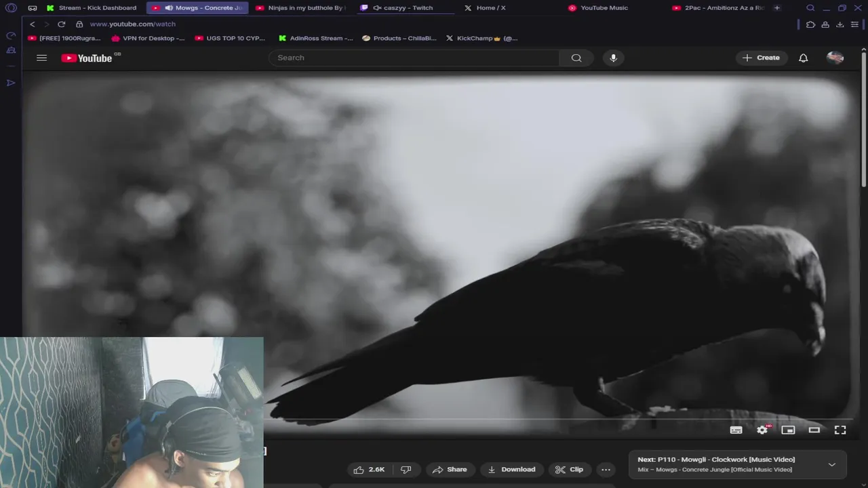The height and width of the screenshot is (488, 868).
Task: Switch to the Stream - Kick Dashboard tab
Action: (92, 8)
